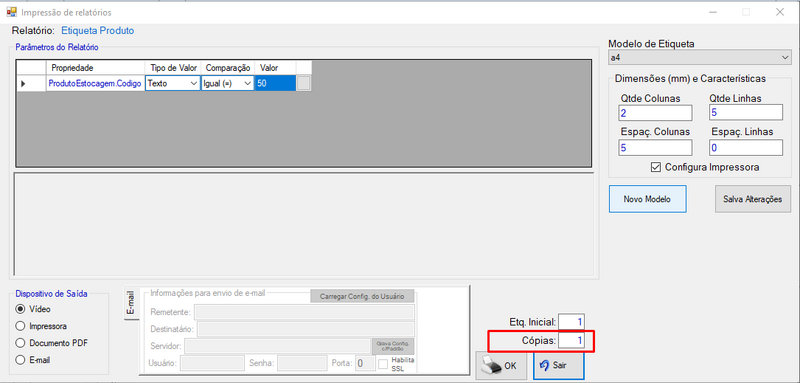
Task: Click the Tipo de Valor column header
Action: pyautogui.click(x=173, y=68)
